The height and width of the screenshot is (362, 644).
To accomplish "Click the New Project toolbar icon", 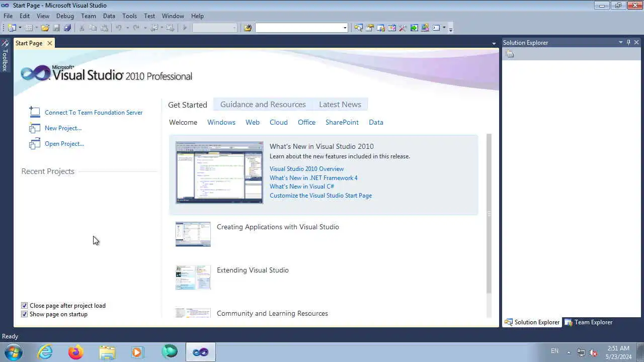I will [12, 28].
